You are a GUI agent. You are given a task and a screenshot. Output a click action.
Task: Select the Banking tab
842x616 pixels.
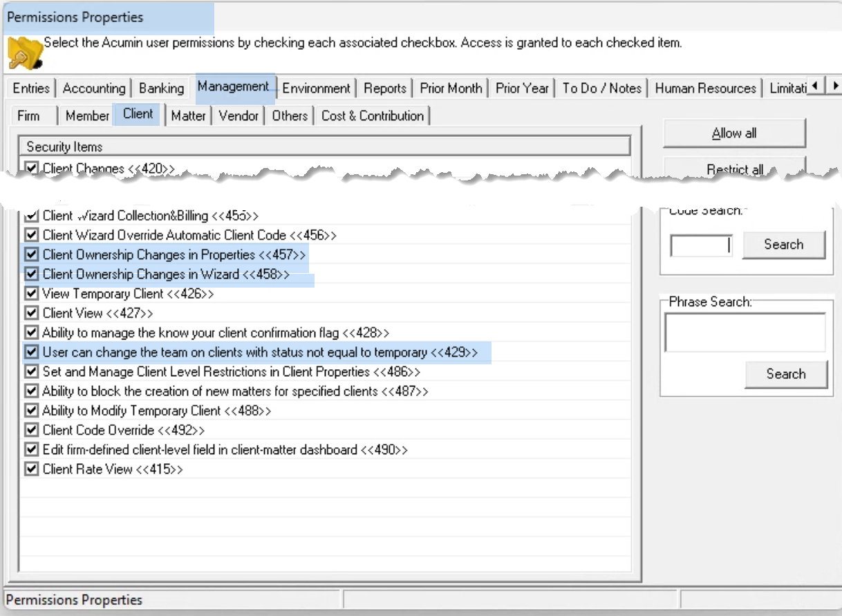coord(161,88)
